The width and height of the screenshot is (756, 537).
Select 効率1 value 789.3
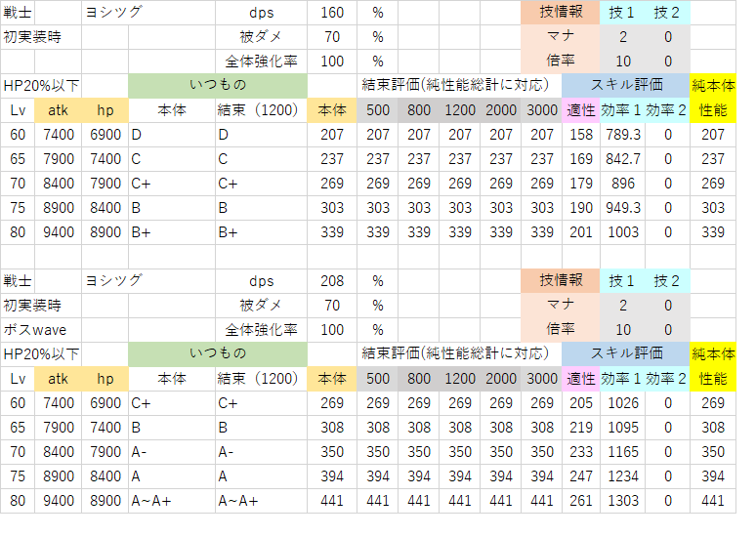(x=623, y=135)
